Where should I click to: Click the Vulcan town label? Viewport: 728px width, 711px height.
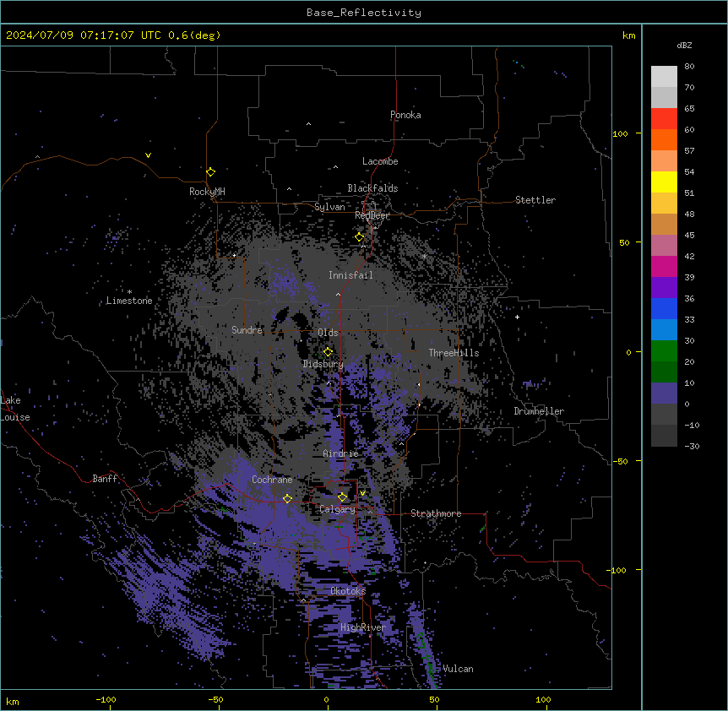pos(458,669)
